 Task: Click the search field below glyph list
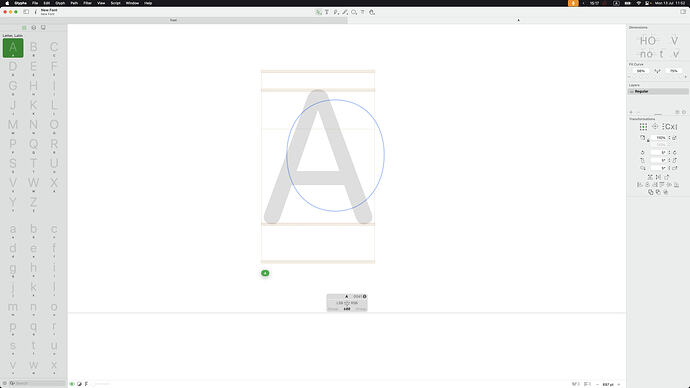tap(37, 384)
